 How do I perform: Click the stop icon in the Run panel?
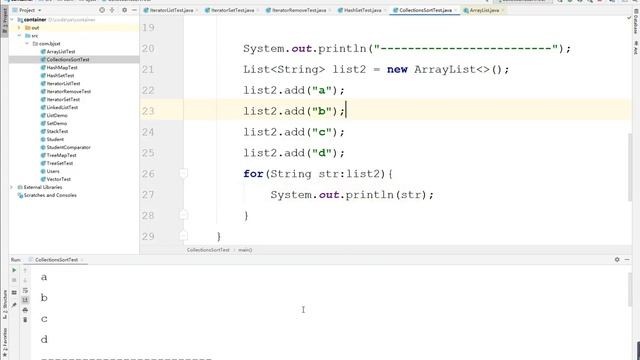(14, 280)
